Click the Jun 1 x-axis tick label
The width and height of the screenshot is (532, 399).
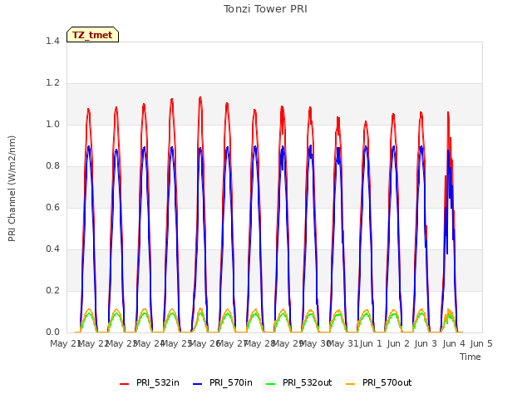point(371,344)
